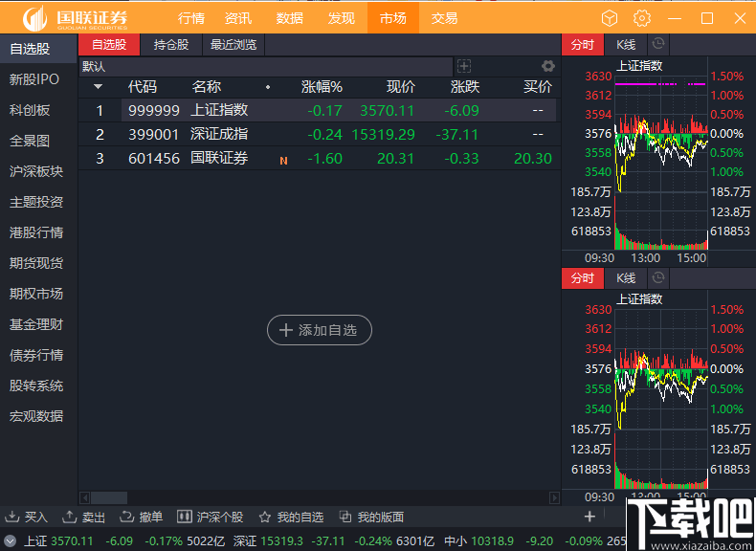Open 全景图 in left sidebar

[x=30, y=141]
